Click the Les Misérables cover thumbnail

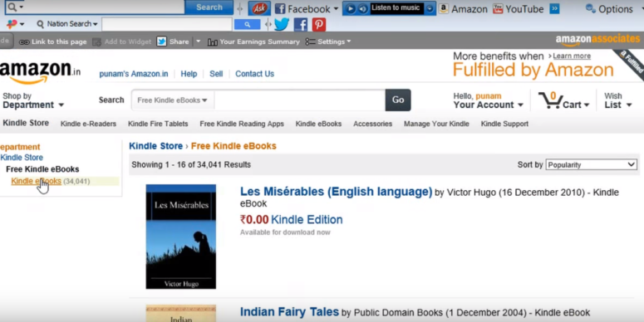[180, 237]
